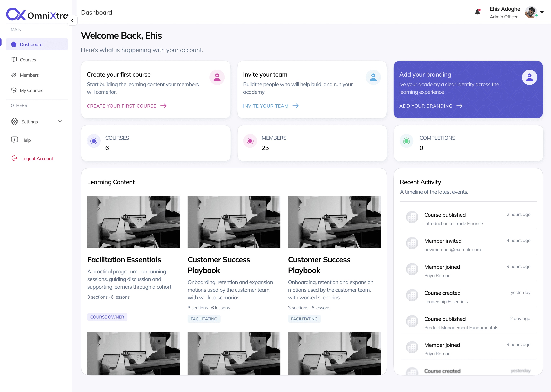551x392 pixels.
Task: Click the user icon on Add branding card
Action: pyautogui.click(x=529, y=77)
